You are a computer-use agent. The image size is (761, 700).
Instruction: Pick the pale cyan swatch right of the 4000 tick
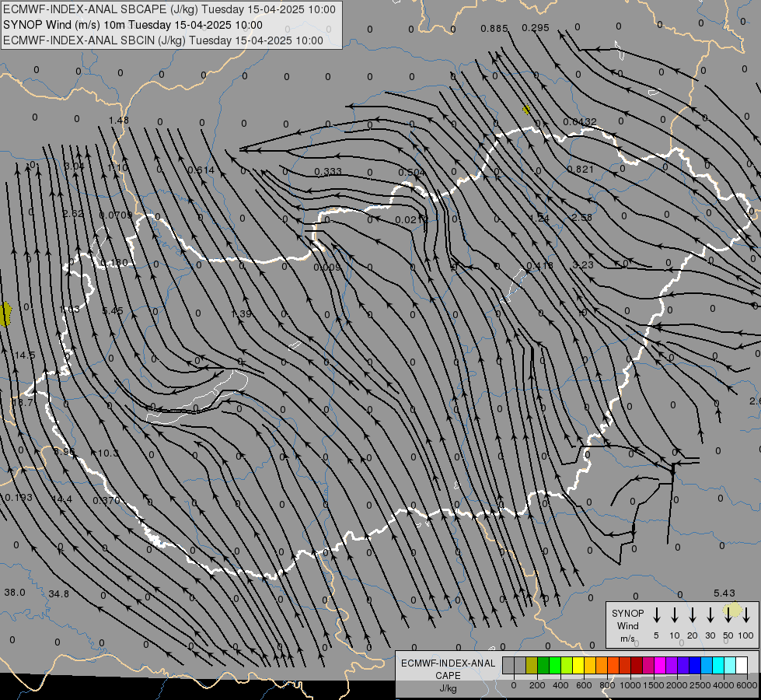tap(729, 665)
